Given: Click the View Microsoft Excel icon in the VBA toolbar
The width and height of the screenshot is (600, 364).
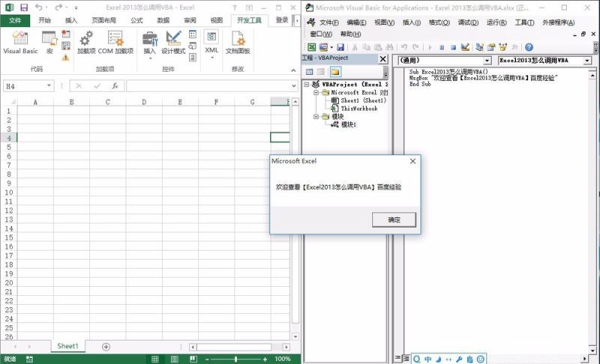Looking at the screenshot, I should (x=312, y=47).
